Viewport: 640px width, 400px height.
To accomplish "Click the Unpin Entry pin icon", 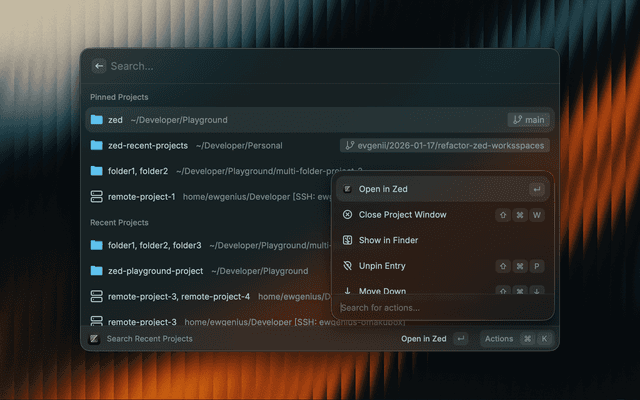I will pyautogui.click(x=347, y=267).
